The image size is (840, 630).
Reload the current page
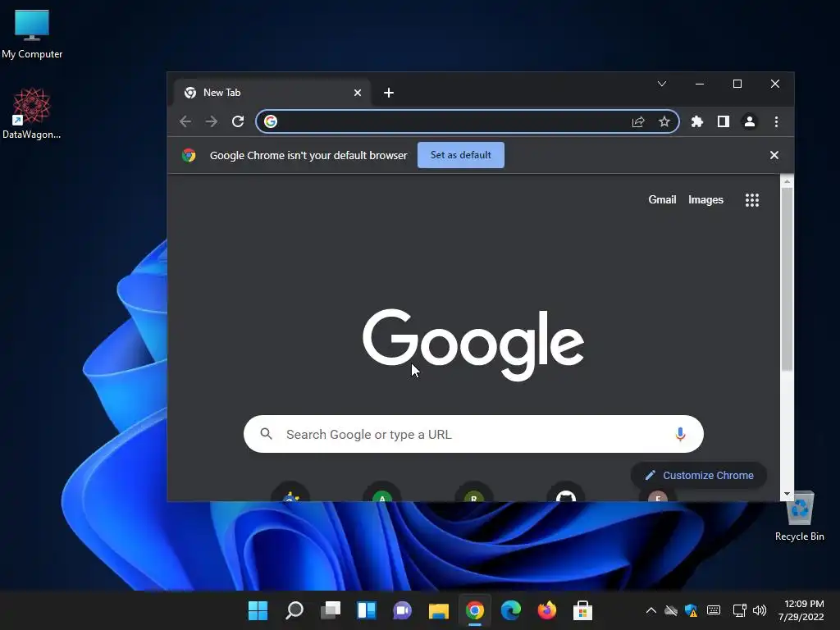(x=238, y=121)
